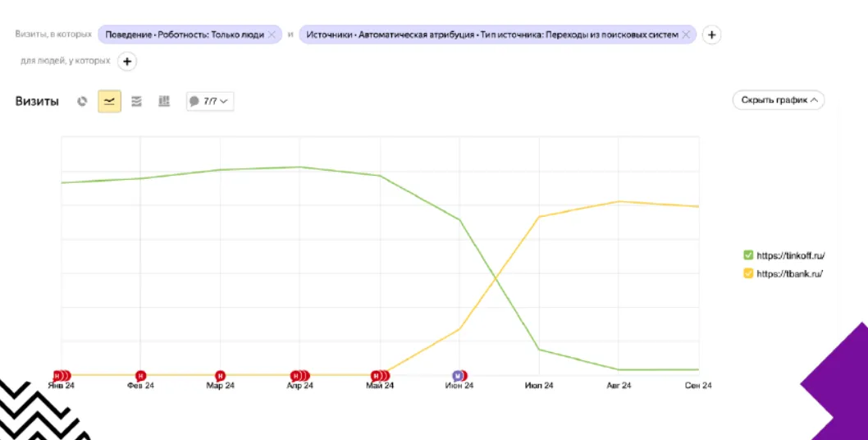
Task: Click the https://tinkoff.ru/ legend label
Action: tap(791, 255)
